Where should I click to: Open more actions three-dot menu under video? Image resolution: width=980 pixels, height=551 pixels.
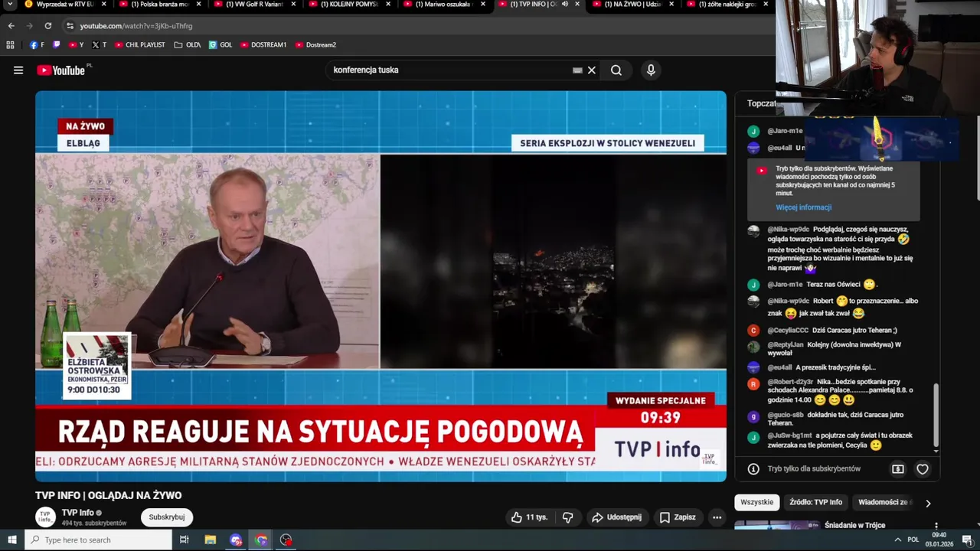click(717, 517)
